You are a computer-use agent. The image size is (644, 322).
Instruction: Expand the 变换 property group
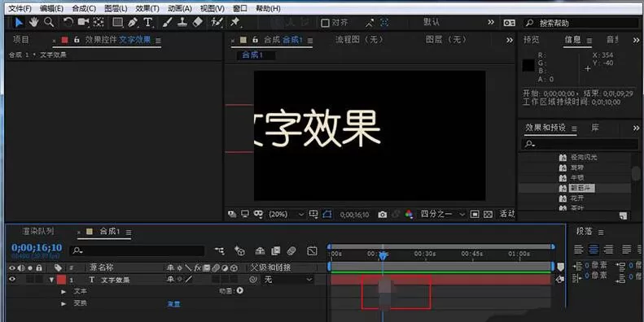(x=64, y=303)
